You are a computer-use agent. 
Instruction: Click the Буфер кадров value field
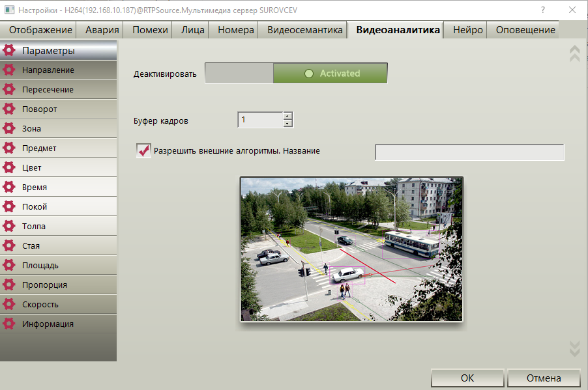tap(260, 120)
